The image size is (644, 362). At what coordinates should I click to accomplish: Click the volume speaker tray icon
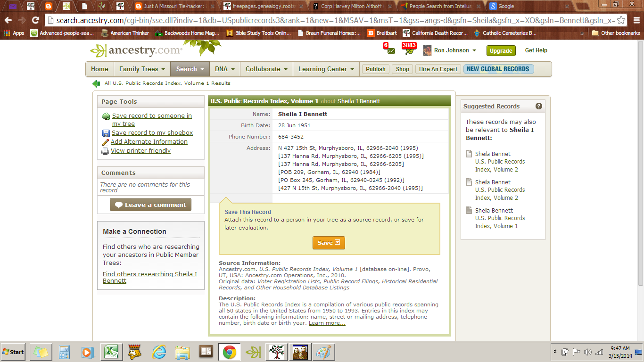pos(587,352)
